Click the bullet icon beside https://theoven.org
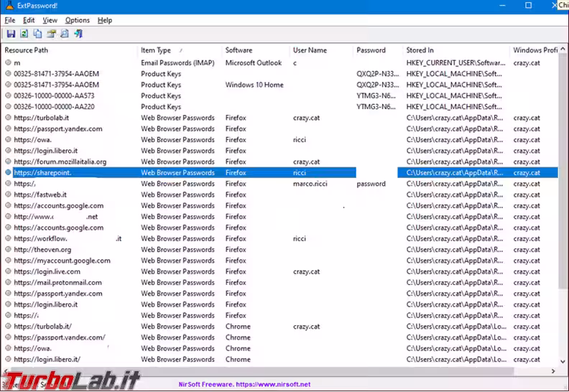This screenshot has width=569, height=392. [8, 250]
